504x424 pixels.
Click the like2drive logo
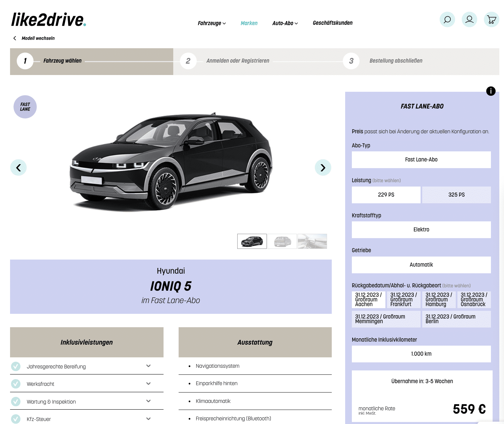coord(49,19)
